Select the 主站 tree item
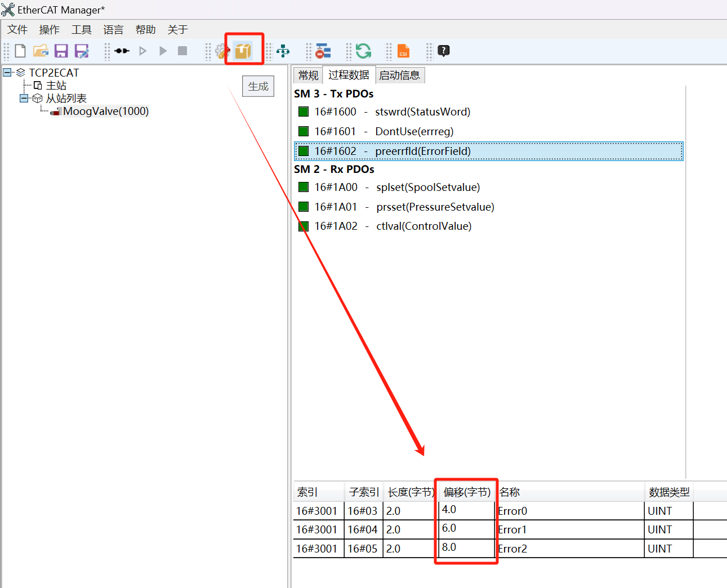Image resolution: width=727 pixels, height=588 pixels. pyautogui.click(x=56, y=85)
